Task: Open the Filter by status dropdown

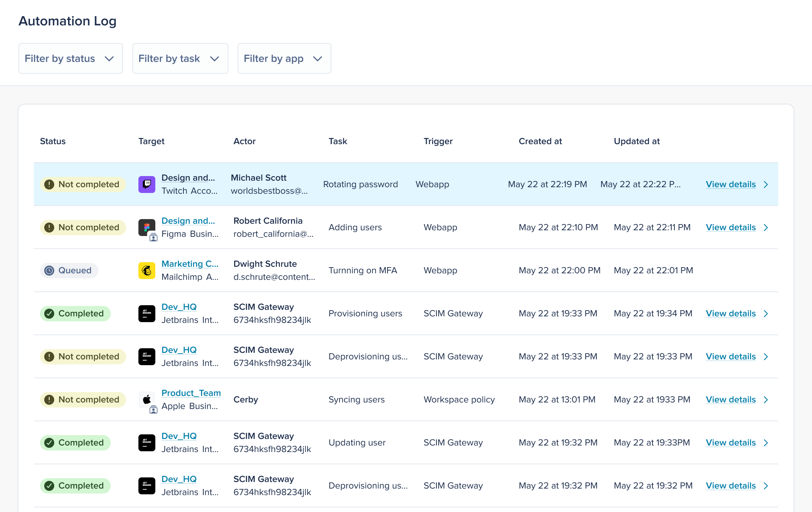Action: 71,58
